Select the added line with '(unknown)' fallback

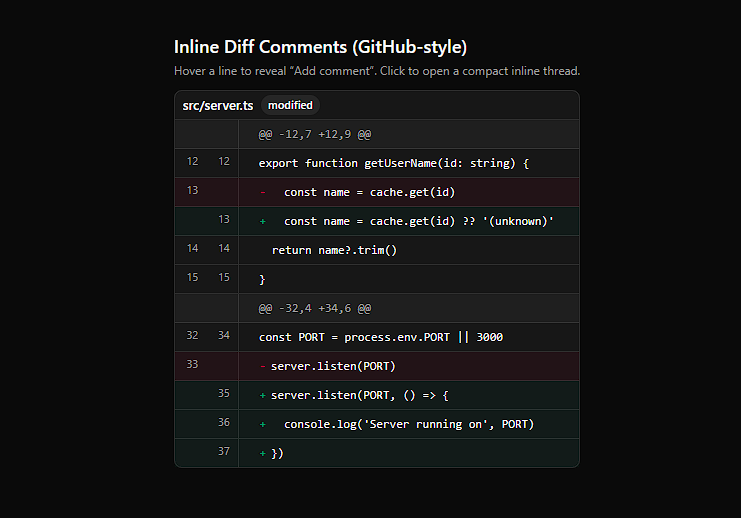[x=377, y=221]
